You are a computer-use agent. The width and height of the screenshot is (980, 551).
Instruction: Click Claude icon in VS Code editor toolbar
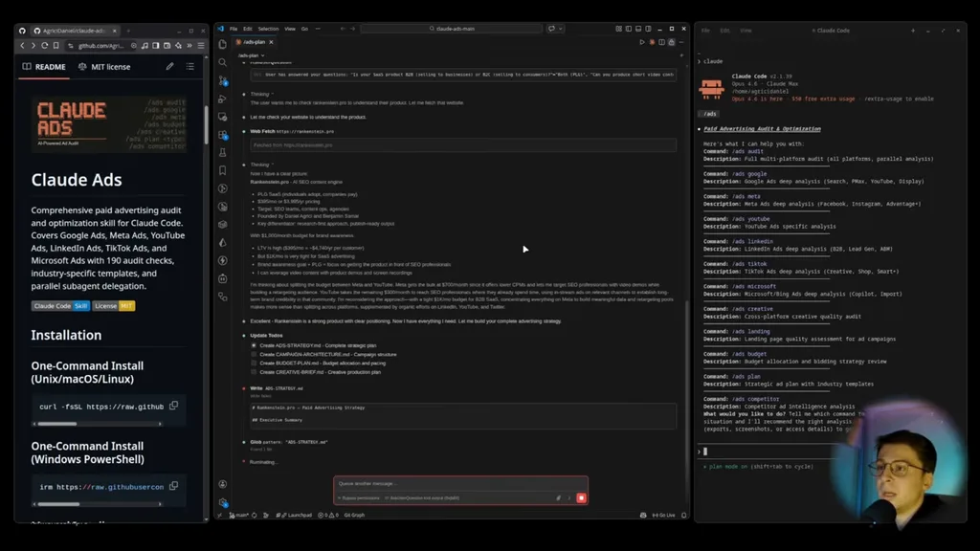(652, 42)
